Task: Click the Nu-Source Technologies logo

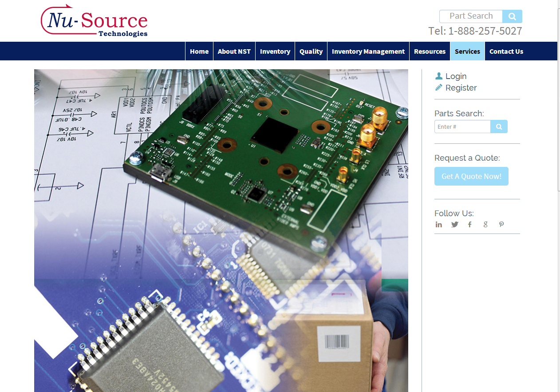Action: tap(94, 21)
